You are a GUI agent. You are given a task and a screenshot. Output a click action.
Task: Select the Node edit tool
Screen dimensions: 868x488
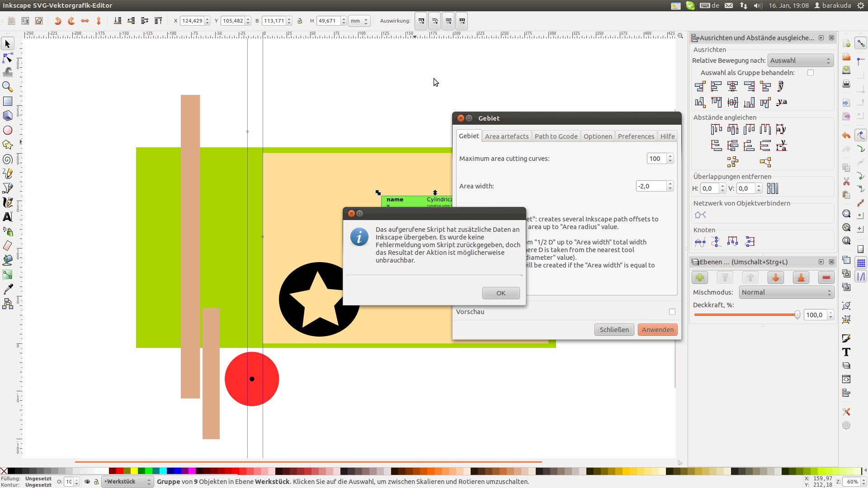(x=8, y=58)
